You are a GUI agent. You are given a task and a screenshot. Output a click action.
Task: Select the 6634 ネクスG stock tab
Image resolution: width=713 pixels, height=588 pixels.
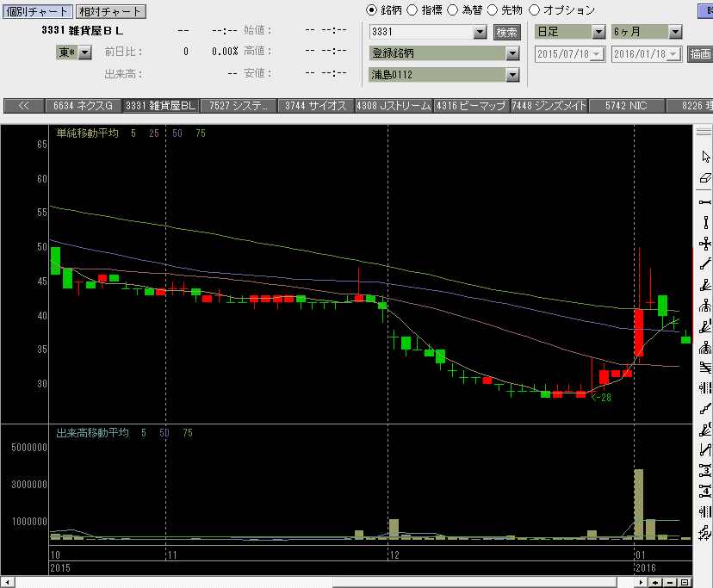tap(83, 106)
